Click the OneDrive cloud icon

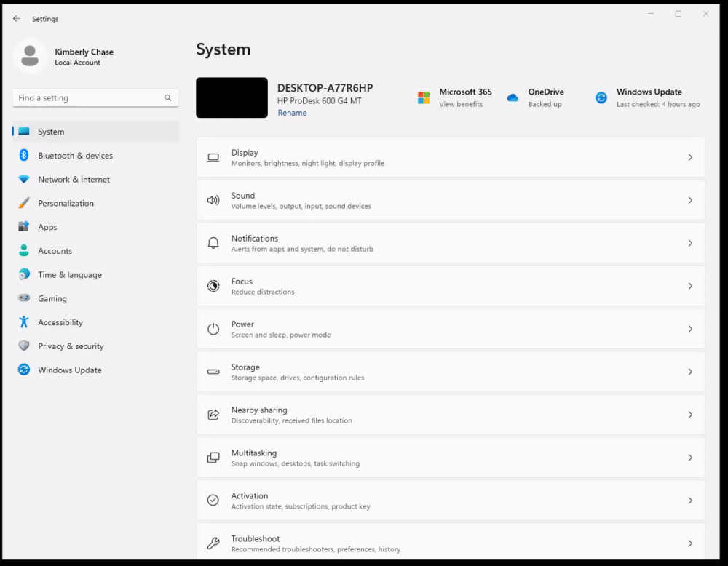[513, 97]
